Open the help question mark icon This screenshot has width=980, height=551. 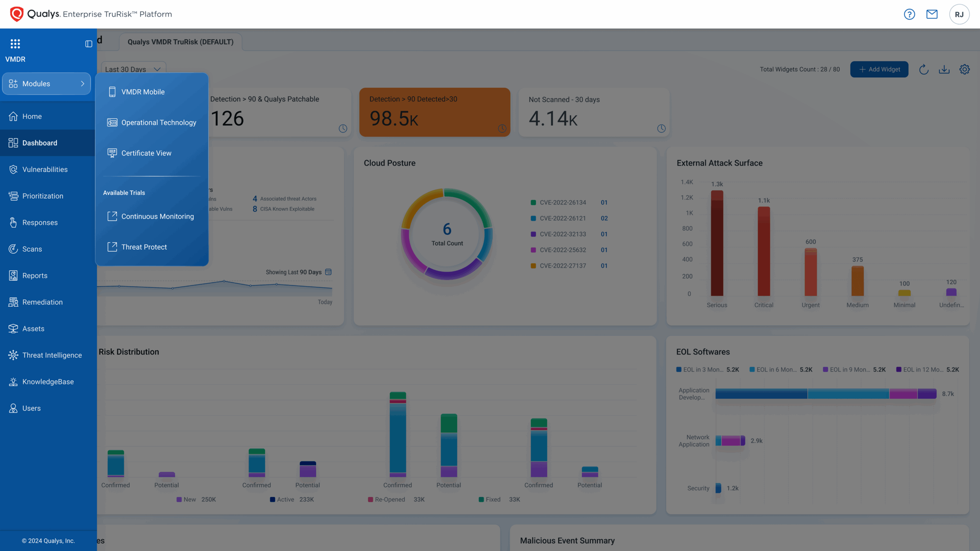click(909, 14)
